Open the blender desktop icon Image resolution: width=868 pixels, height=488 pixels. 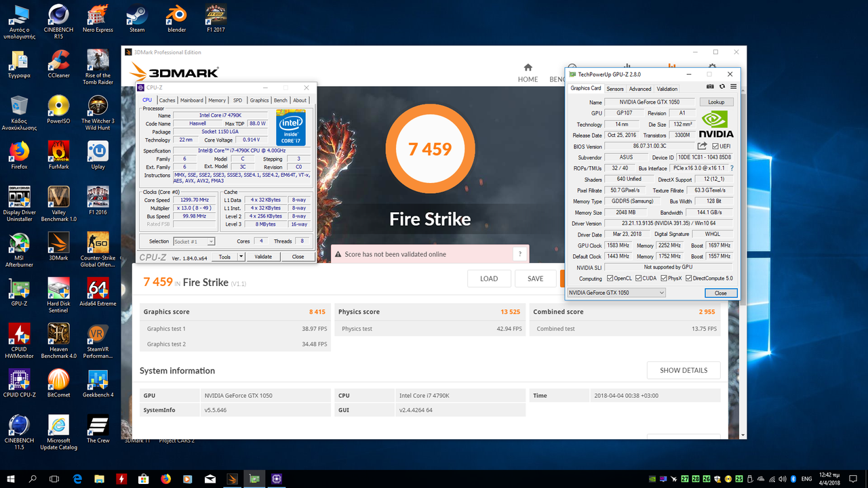click(x=176, y=19)
